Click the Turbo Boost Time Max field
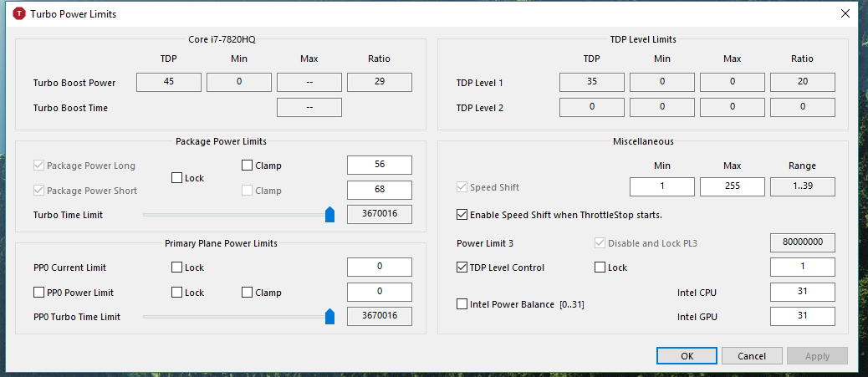Viewport: 868px width, 377px height. coord(309,107)
